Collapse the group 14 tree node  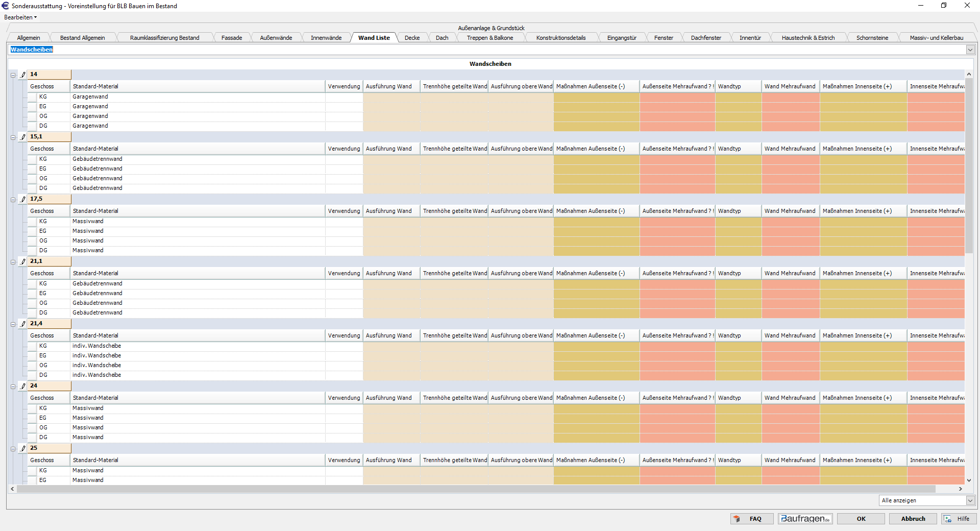(x=13, y=75)
